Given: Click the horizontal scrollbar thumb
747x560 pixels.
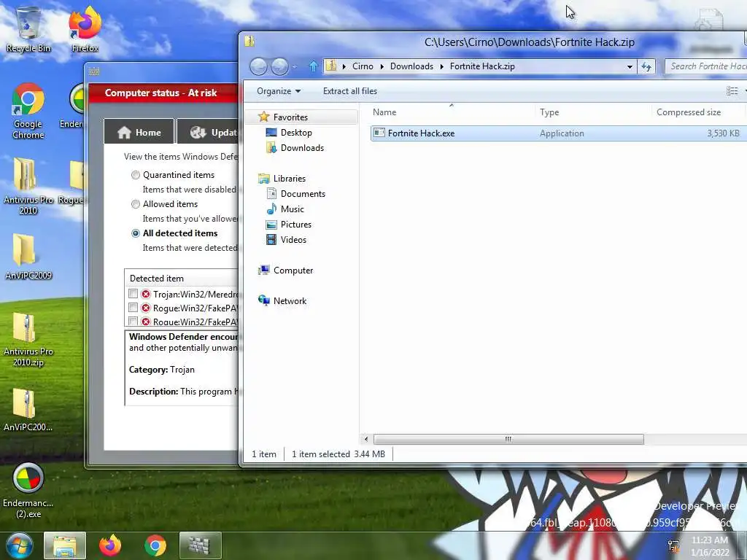Looking at the screenshot, I should tap(508, 439).
